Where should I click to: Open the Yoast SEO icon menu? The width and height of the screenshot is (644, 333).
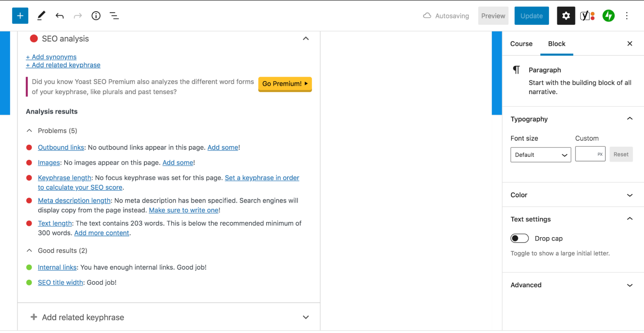click(586, 15)
